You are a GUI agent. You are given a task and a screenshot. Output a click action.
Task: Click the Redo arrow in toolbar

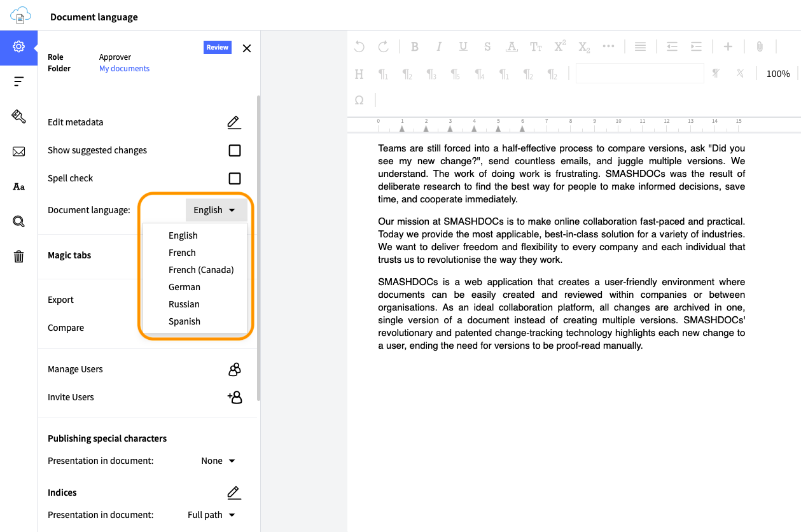tap(384, 46)
